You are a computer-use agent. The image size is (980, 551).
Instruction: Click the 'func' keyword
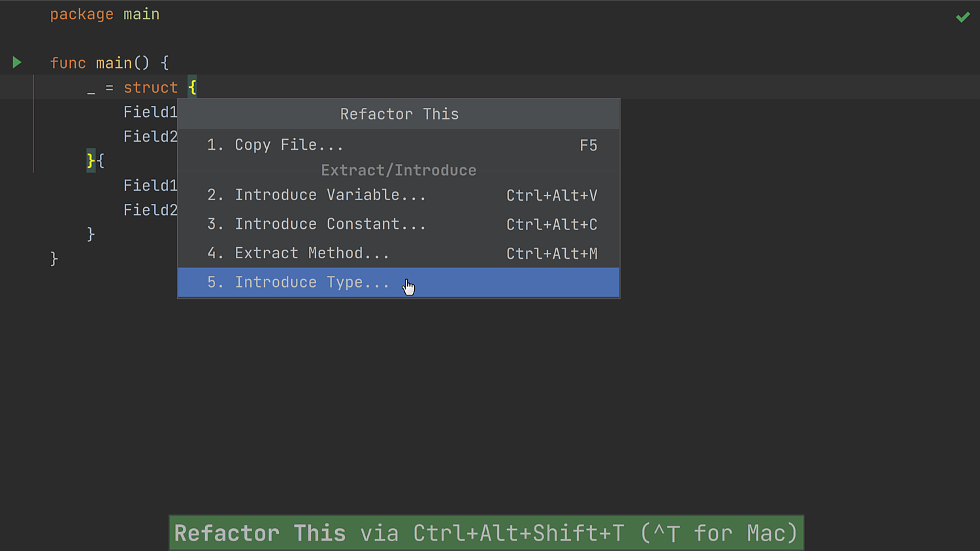pyautogui.click(x=68, y=63)
